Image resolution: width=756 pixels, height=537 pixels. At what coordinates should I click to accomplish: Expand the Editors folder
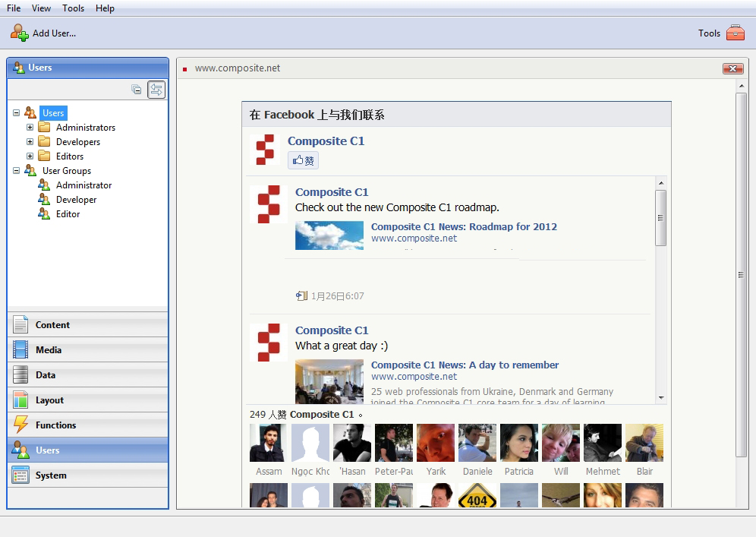click(30, 156)
